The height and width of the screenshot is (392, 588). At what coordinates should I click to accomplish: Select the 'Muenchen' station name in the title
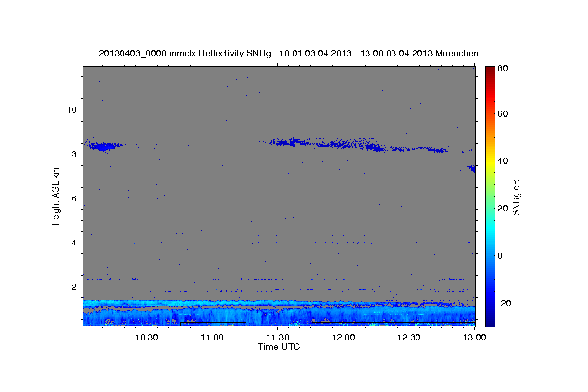click(x=457, y=53)
